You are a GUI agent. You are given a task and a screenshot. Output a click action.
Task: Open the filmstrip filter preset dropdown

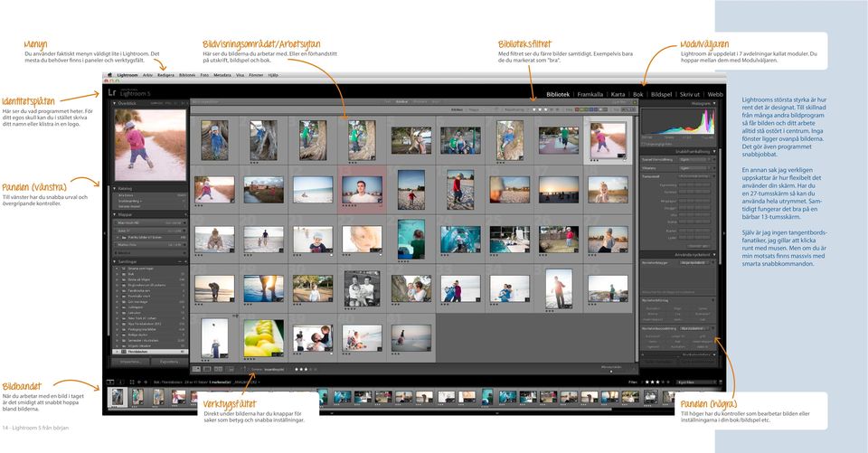[694, 382]
